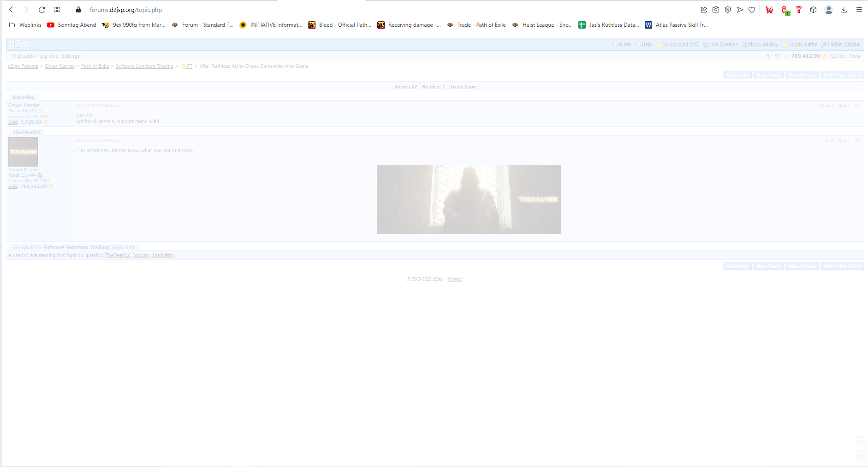Open the Trade - Path of Exile bookmark
868x467 pixels.
coord(476,25)
